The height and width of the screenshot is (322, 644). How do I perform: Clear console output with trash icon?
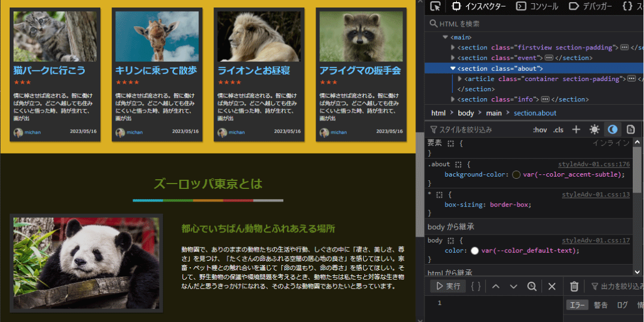pos(574,286)
